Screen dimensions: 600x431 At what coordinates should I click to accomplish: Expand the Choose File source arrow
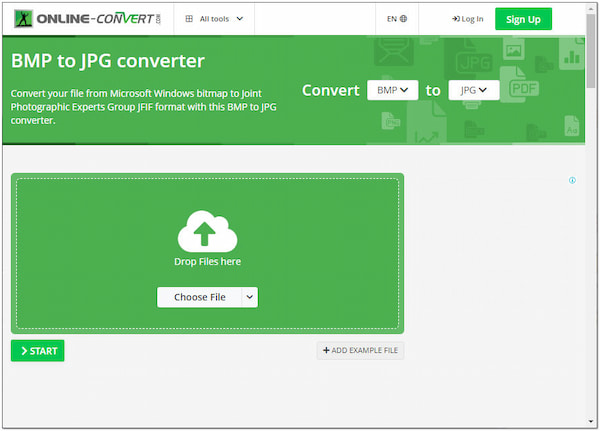point(249,297)
